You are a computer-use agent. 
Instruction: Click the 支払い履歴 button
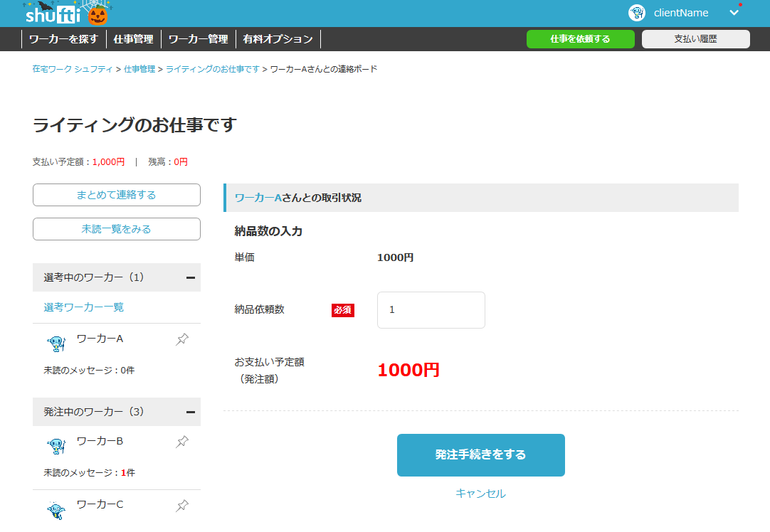click(x=695, y=39)
